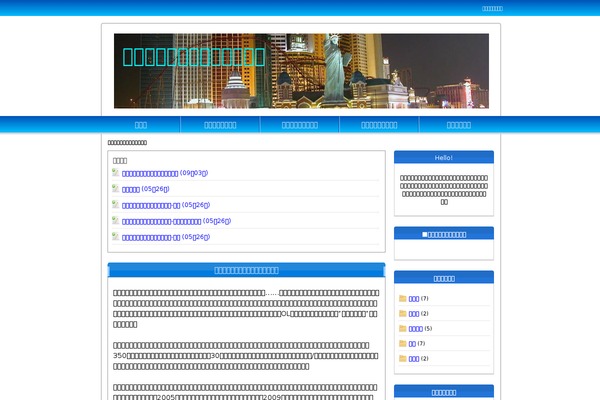Viewport: 600px width, 400px height.
Task: Select the third, middle navigation bar item
Action: point(300,125)
